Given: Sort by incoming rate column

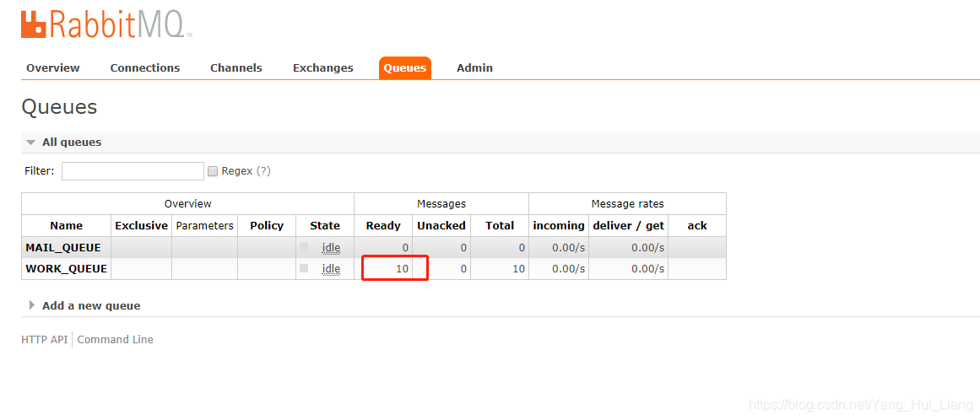Looking at the screenshot, I should pyautogui.click(x=559, y=226).
